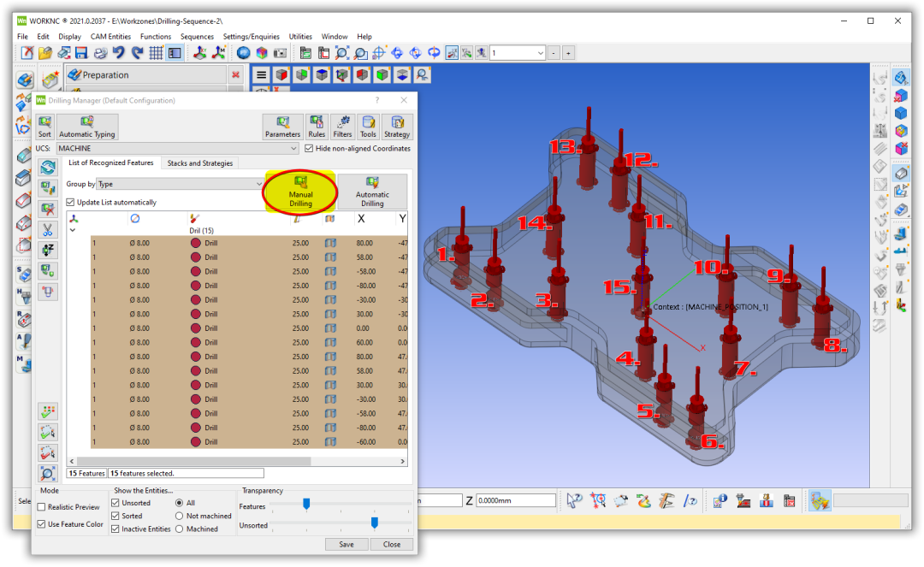Click the refresh list icon with blue arrows

(48, 168)
